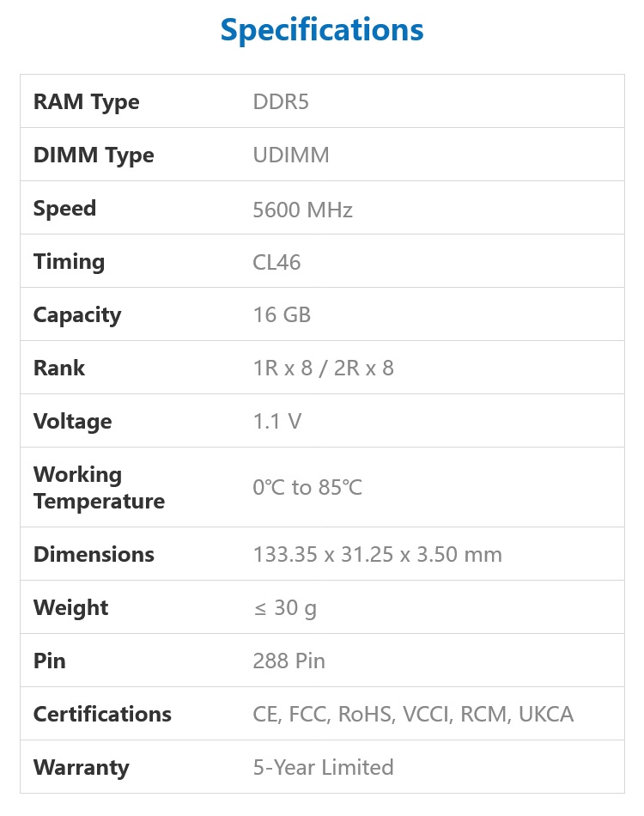
Task: Click the 133.35 x 31.25 x 3.50 mm dimensions
Action: click(378, 555)
